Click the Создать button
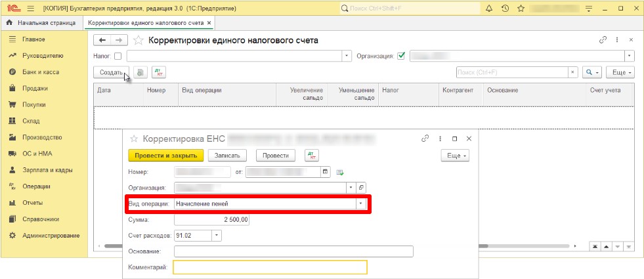Screen dimensions: 644x279 [112, 72]
